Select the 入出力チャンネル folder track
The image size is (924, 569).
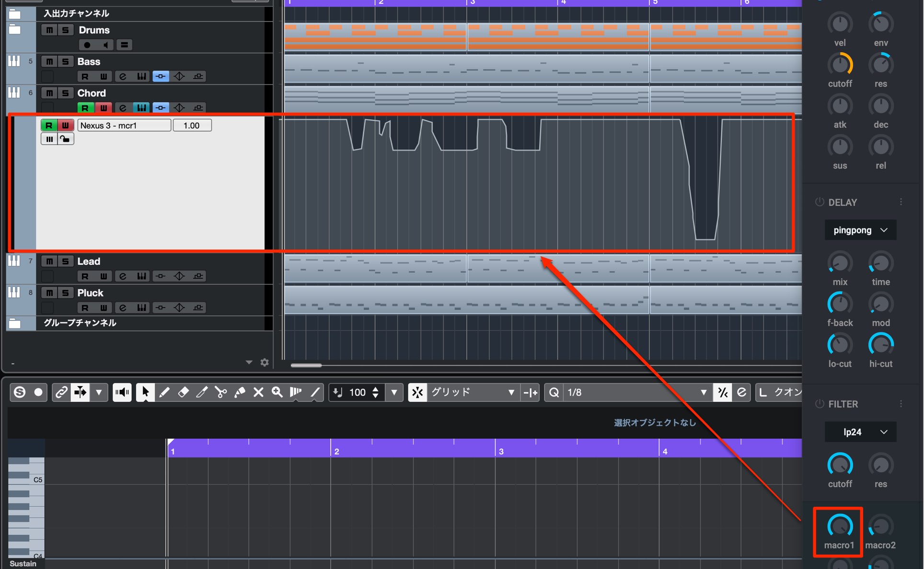(x=77, y=13)
